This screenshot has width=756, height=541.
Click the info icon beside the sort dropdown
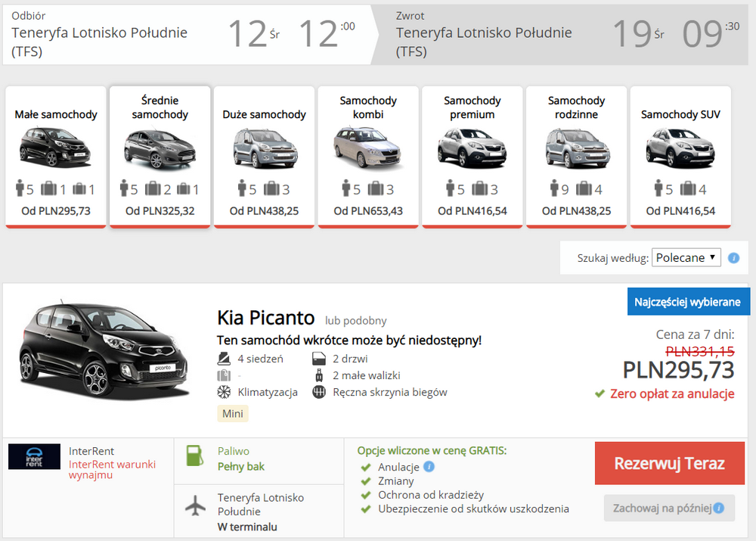733,258
